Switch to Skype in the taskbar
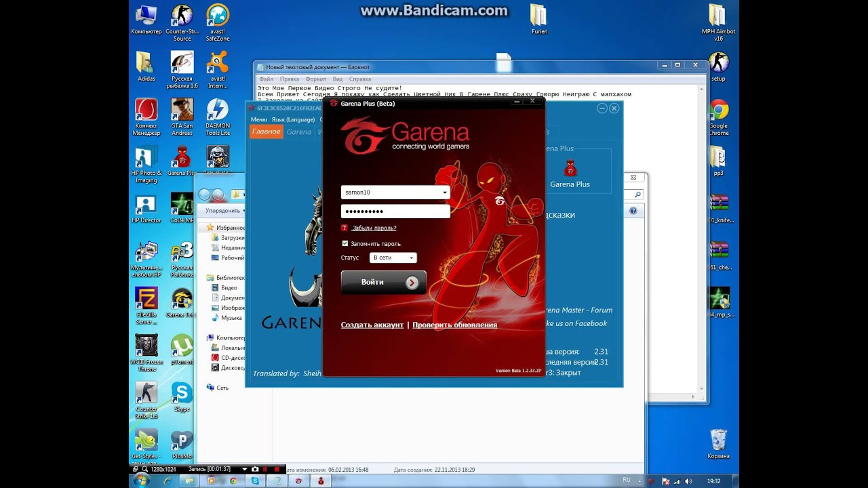Viewport: 868px width, 488px height. tap(255, 481)
